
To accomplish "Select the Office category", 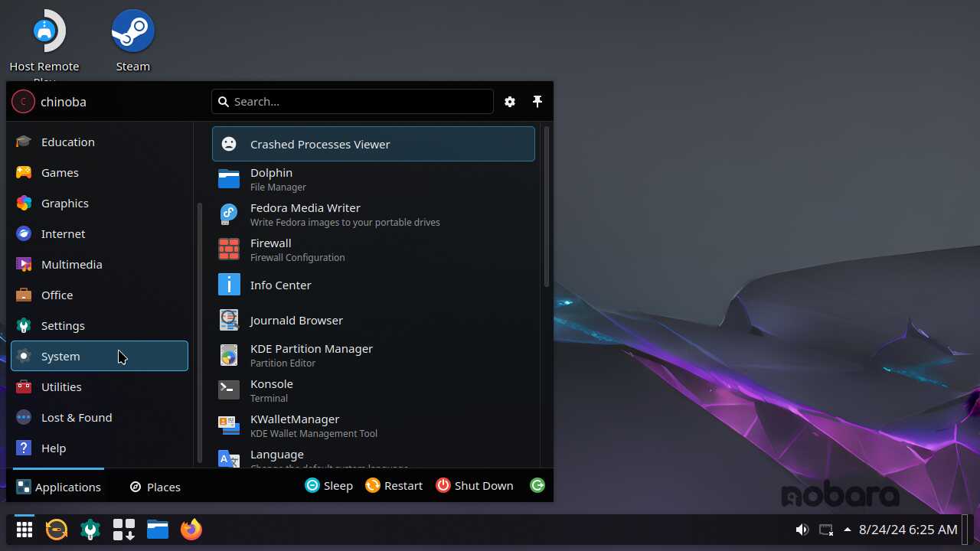I will point(100,295).
